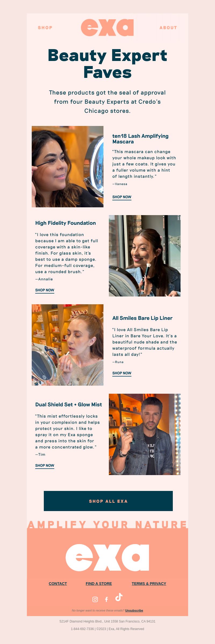Open Runa's lip liner photo

(x=67, y=345)
